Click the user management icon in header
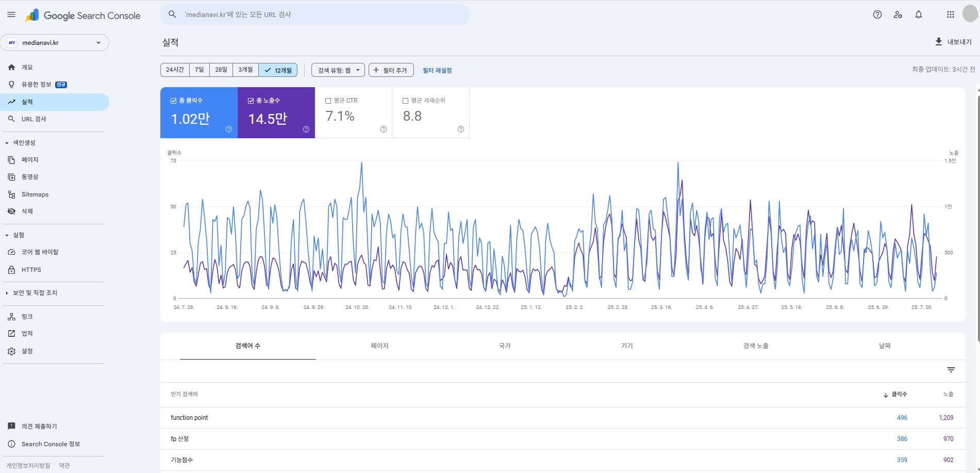This screenshot has height=473, width=980. coord(898,15)
